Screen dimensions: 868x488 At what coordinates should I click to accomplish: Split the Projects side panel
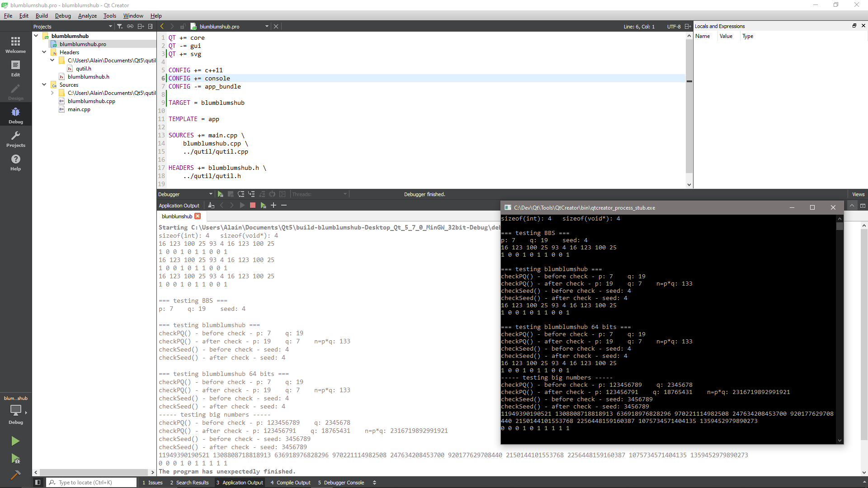[141, 26]
